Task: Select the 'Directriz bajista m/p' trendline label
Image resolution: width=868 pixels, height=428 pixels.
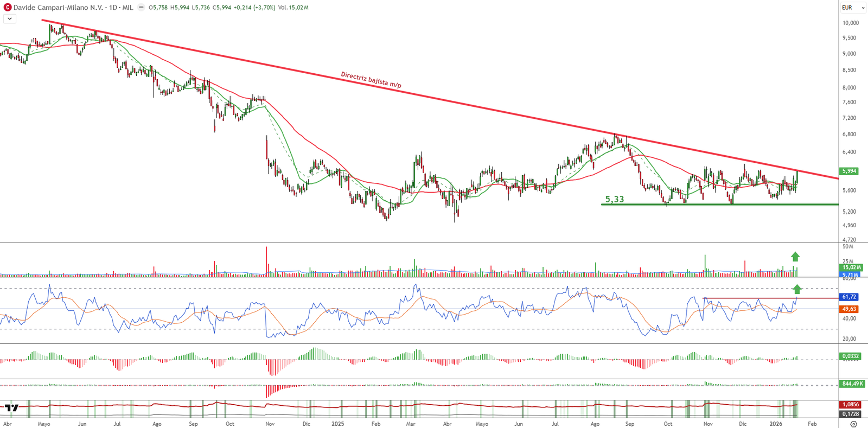Action: coord(371,80)
